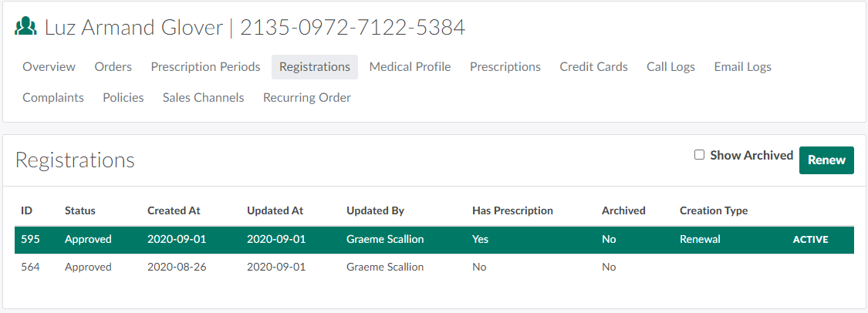Open the Policies tab
This screenshot has width=868, height=313.
click(123, 98)
